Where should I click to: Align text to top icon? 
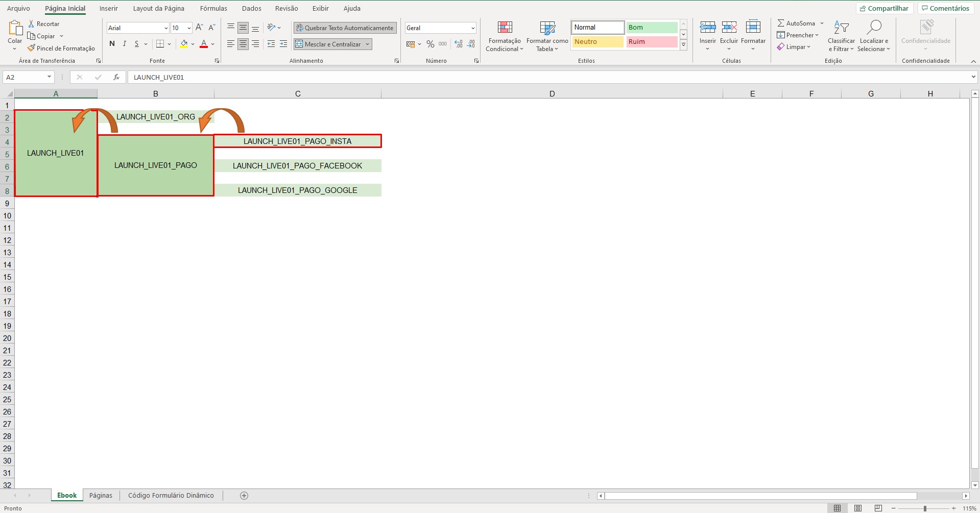coord(231,28)
